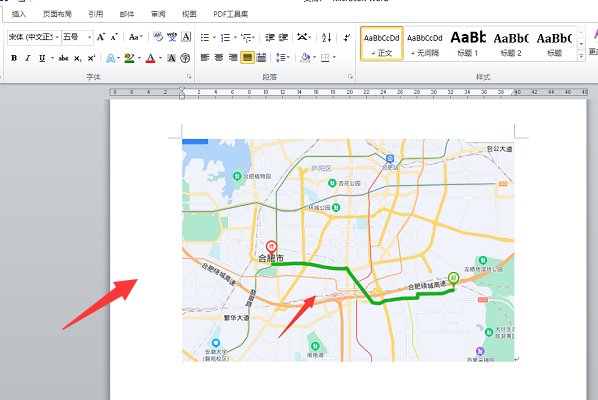Apply numbered list icon
Image resolution: width=598 pixels, height=400 pixels.
225,37
